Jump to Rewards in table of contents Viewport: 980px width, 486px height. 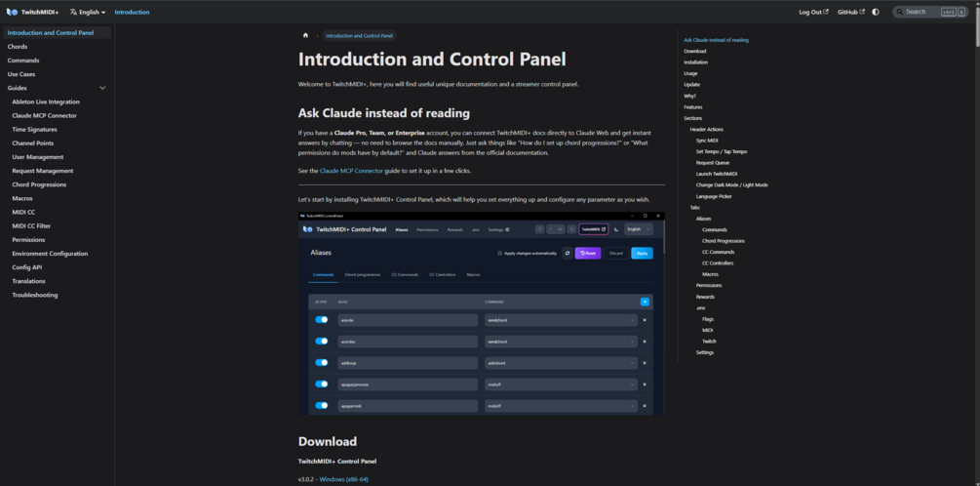click(705, 297)
